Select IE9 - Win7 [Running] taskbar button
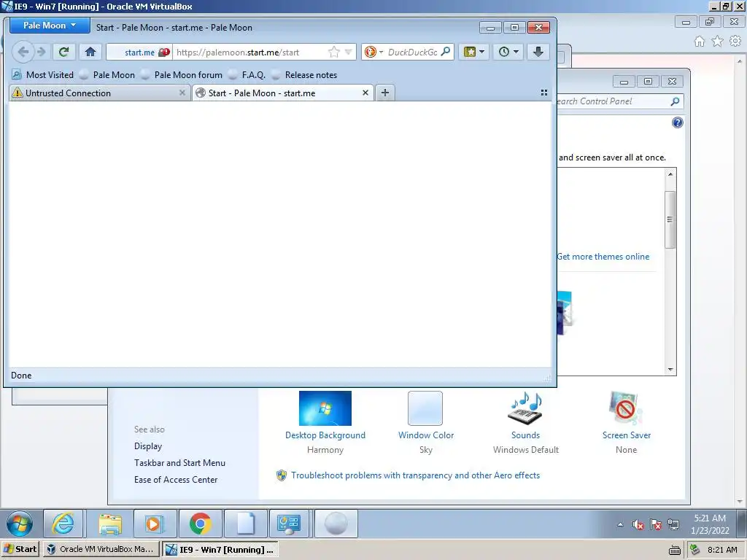Viewport: 747px width, 560px height. tap(220, 549)
